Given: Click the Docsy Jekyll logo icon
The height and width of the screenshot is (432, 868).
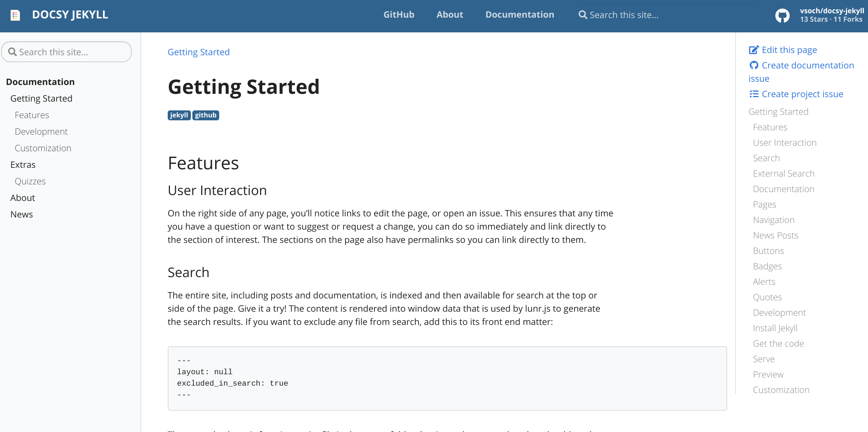Looking at the screenshot, I should pyautogui.click(x=15, y=15).
